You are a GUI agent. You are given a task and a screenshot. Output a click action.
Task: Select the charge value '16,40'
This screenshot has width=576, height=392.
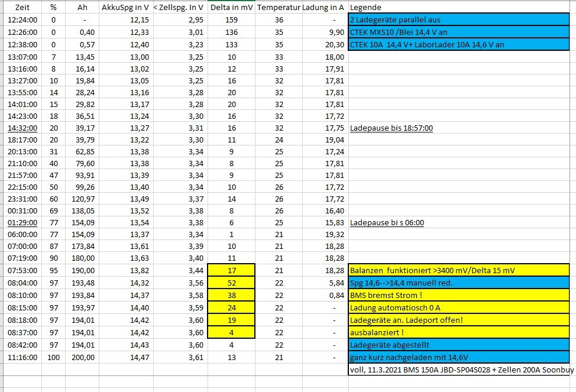325,211
